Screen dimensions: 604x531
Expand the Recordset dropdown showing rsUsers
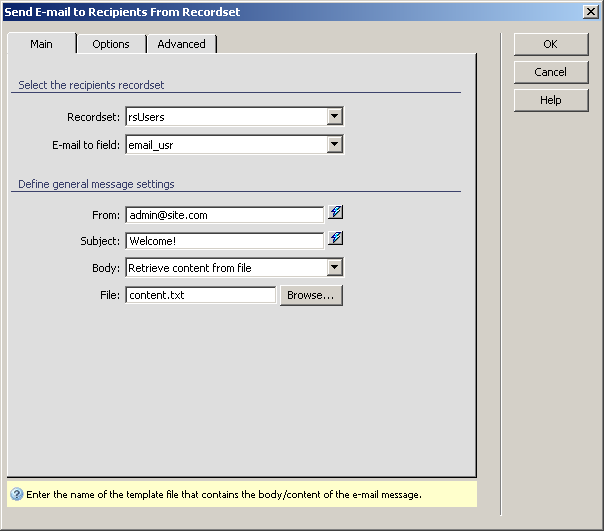(334, 117)
